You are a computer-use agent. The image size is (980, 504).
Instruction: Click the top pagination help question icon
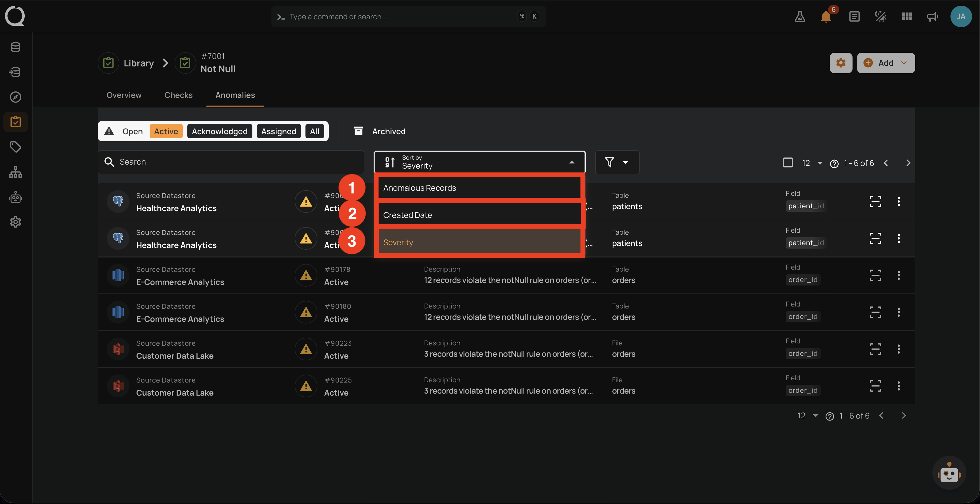(834, 163)
